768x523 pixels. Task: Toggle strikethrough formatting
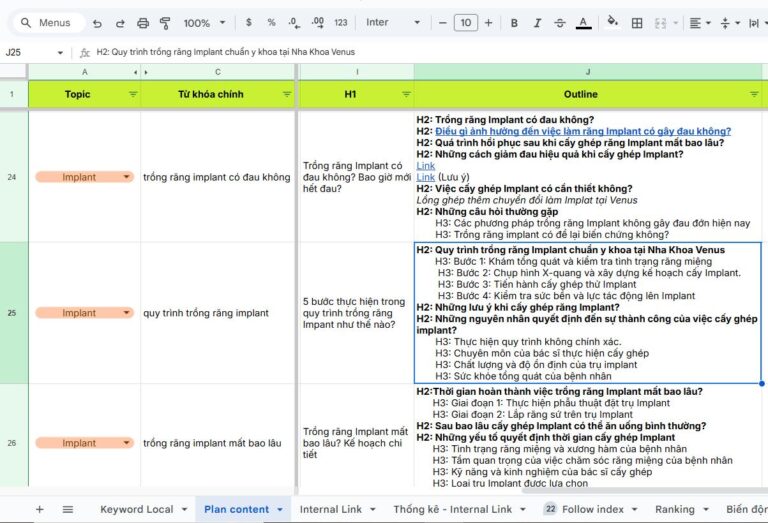click(560, 23)
